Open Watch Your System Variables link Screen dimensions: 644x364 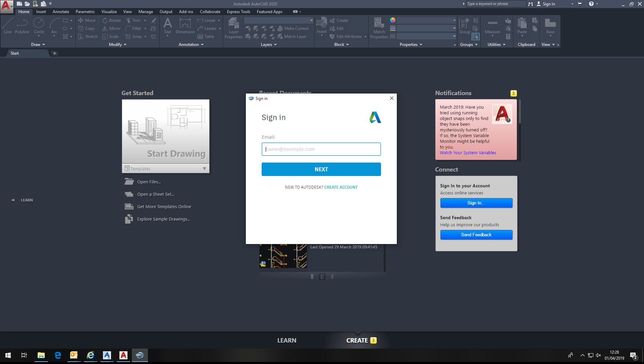468,153
